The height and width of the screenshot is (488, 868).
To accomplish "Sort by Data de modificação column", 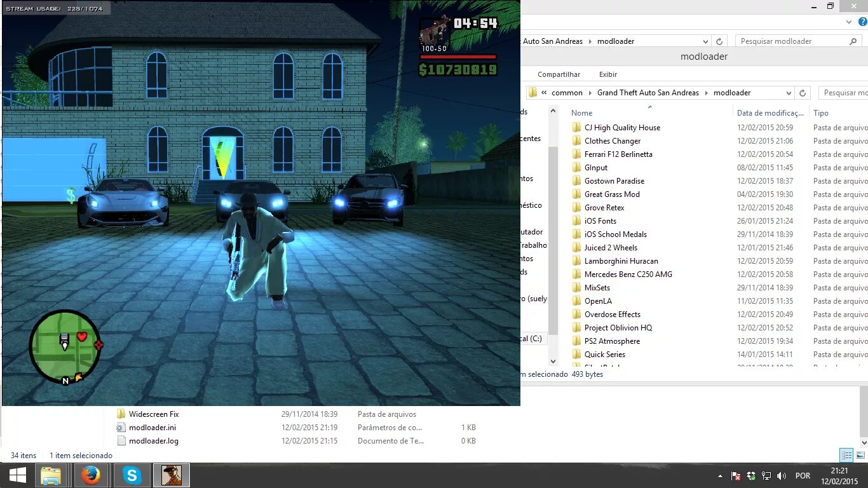I will (770, 112).
